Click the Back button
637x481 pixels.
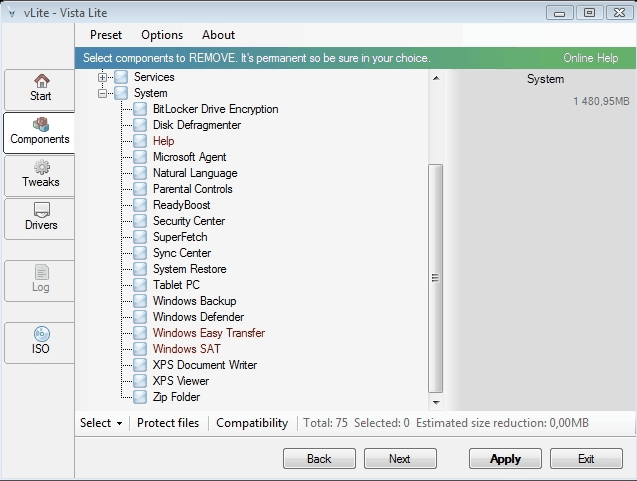(x=319, y=459)
